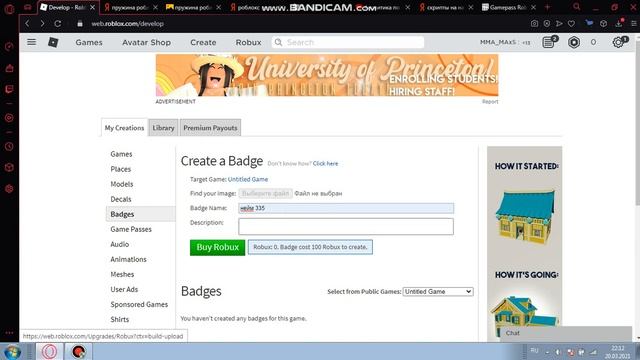The width and height of the screenshot is (640, 360).
Task: Click the 'Click here' help link
Action: click(325, 163)
